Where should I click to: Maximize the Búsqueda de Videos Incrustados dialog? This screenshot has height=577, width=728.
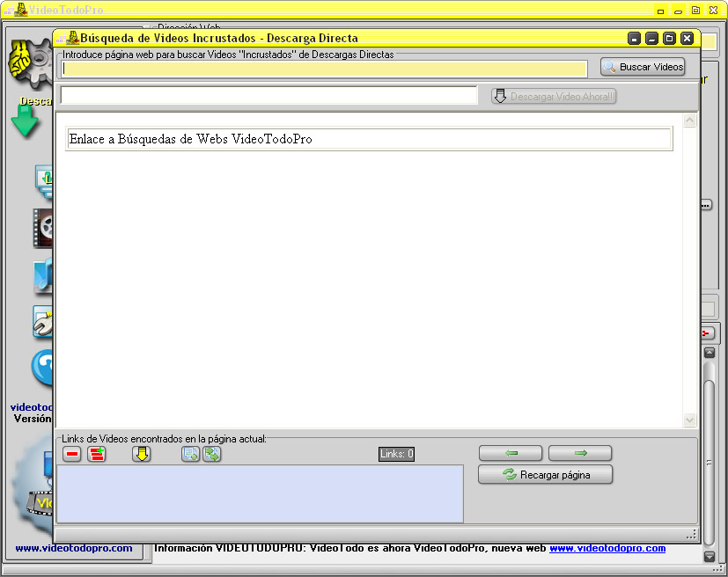670,39
